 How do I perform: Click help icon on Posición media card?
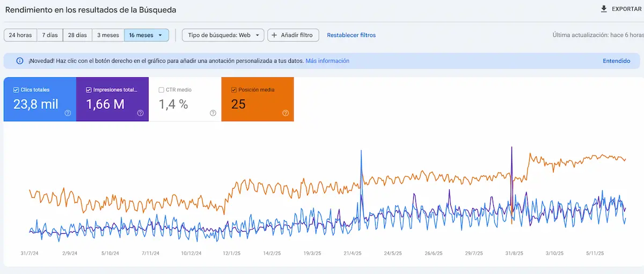pos(286,113)
